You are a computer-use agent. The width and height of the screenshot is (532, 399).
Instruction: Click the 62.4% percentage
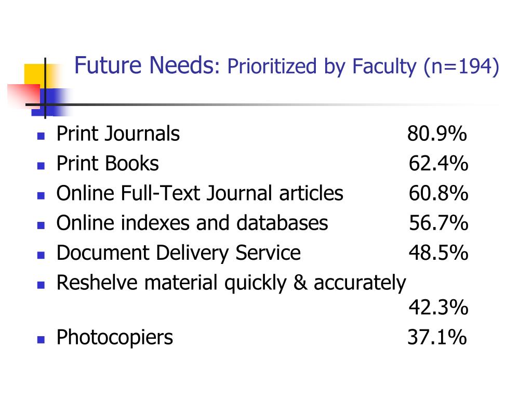pyautogui.click(x=438, y=164)
